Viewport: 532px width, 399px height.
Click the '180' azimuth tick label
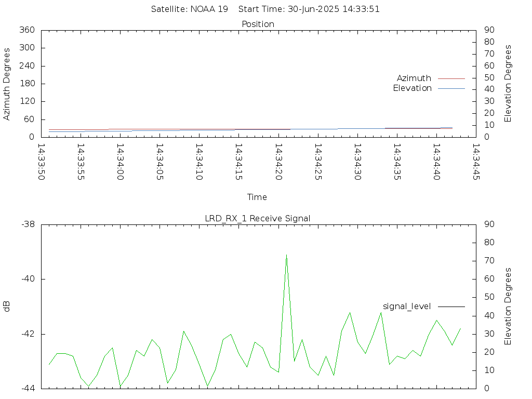[27, 84]
